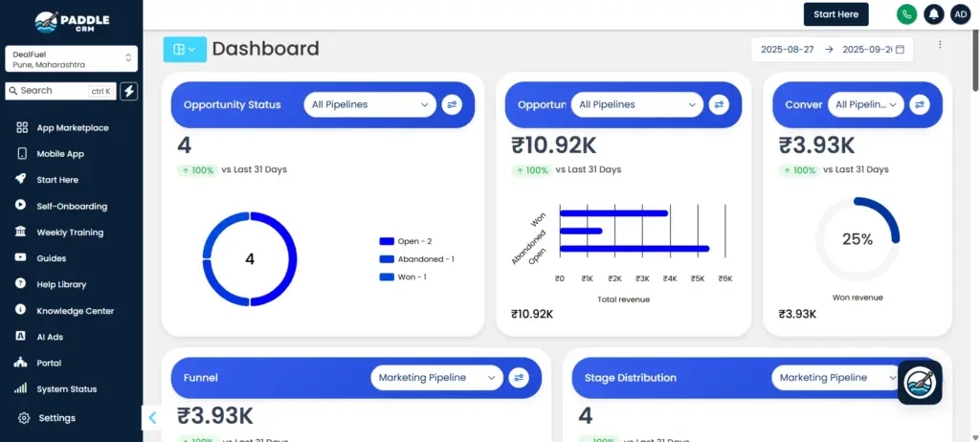Open the notifications bell icon

point(934,14)
